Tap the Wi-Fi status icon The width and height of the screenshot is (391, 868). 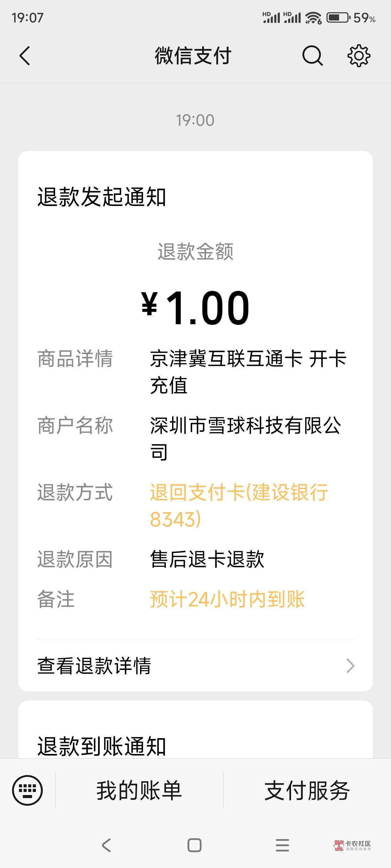click(313, 18)
